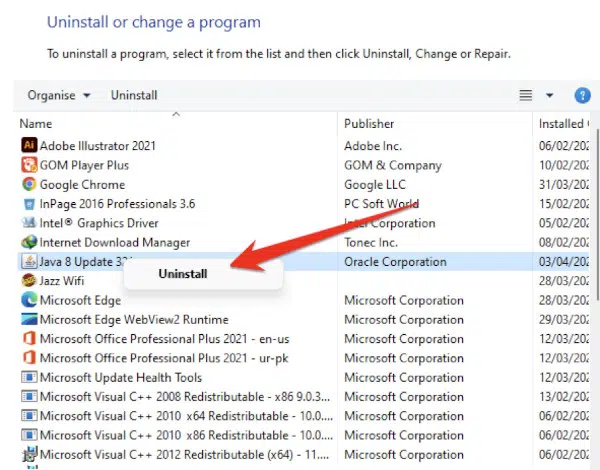Select Visual C++ 2010 x86 Redistributable name
Viewport: 600px width, 470px height.
click(186, 435)
